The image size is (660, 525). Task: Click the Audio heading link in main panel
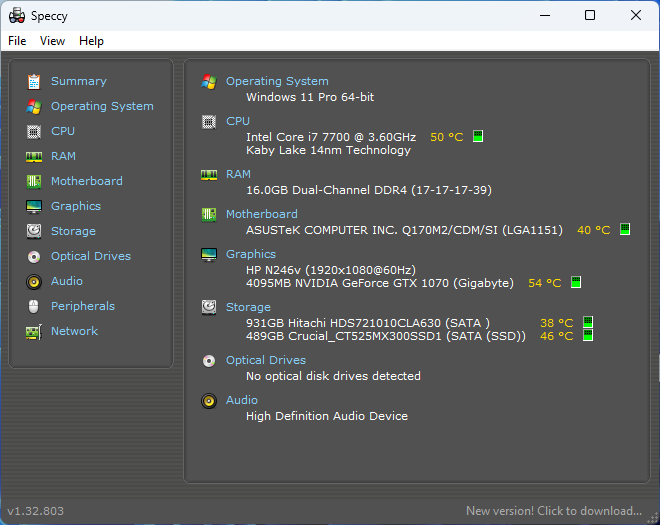coord(242,400)
